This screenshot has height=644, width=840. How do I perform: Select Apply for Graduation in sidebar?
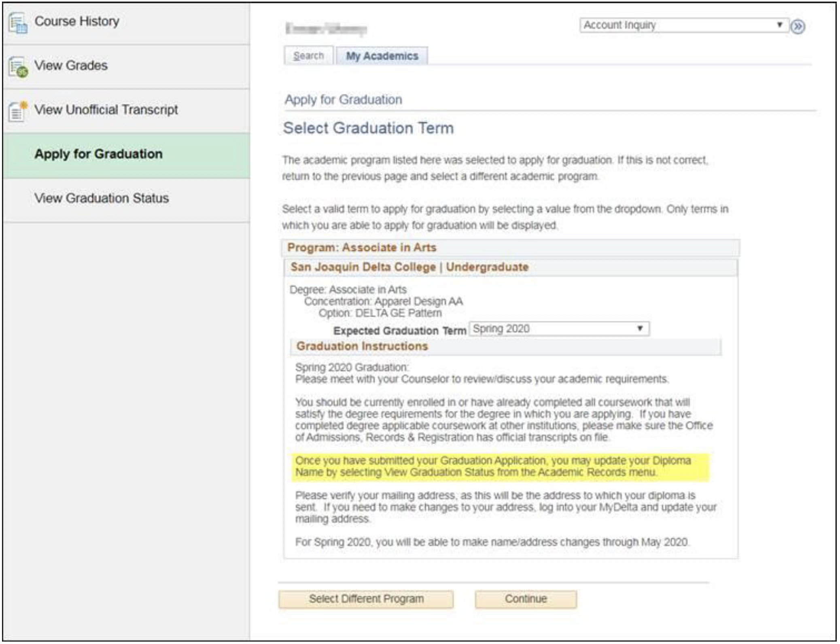coord(98,154)
